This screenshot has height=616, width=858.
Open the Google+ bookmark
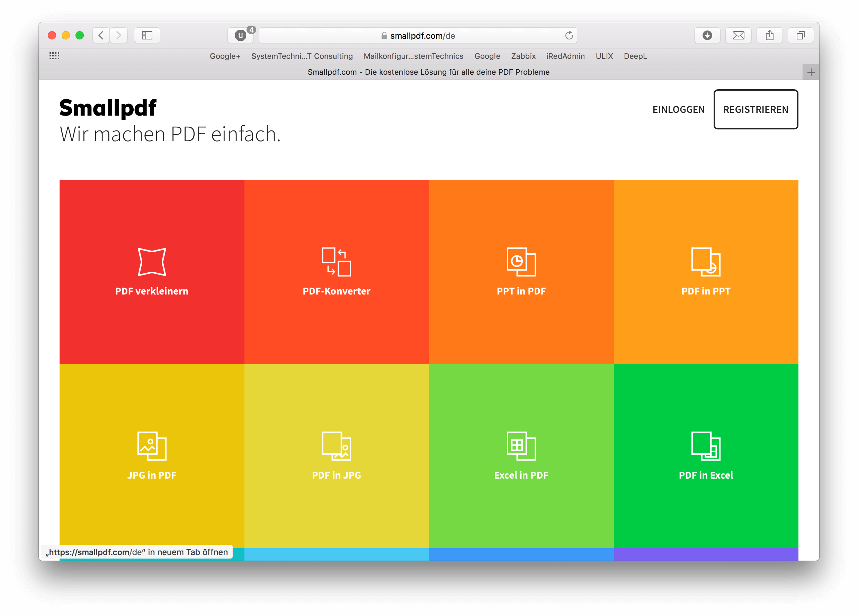click(225, 56)
